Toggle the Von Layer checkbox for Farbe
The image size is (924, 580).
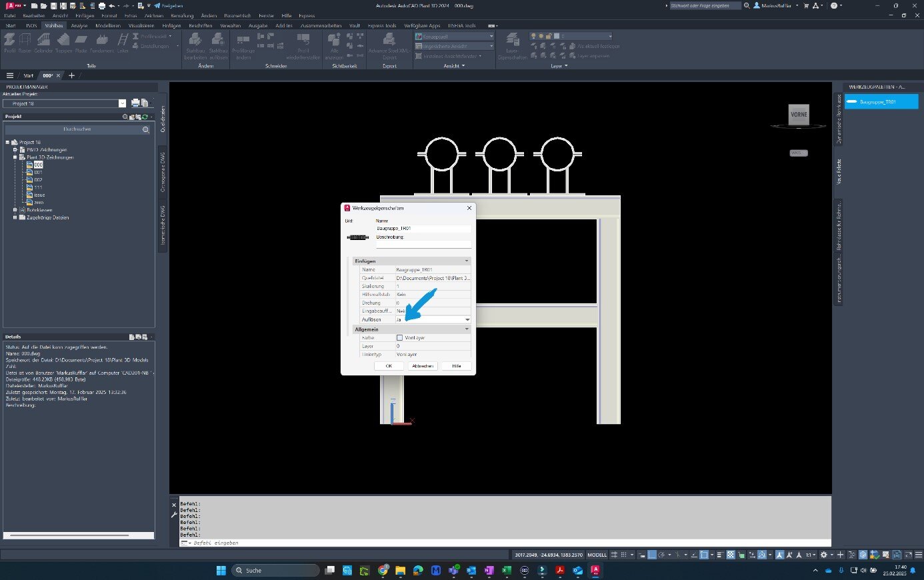(x=399, y=337)
